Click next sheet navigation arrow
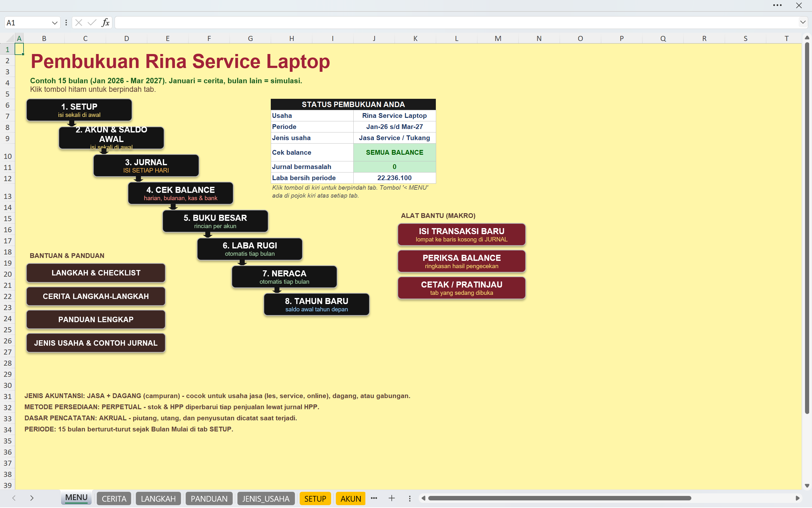The image size is (812, 508). [32, 498]
